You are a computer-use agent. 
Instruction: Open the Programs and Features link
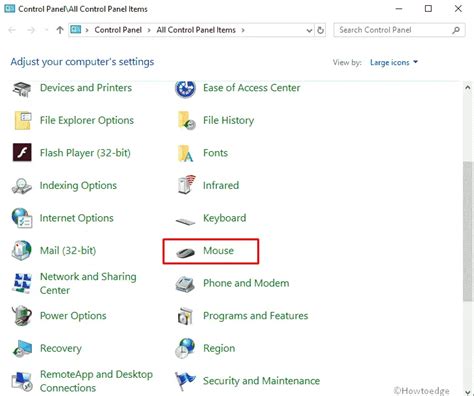pyautogui.click(x=256, y=315)
